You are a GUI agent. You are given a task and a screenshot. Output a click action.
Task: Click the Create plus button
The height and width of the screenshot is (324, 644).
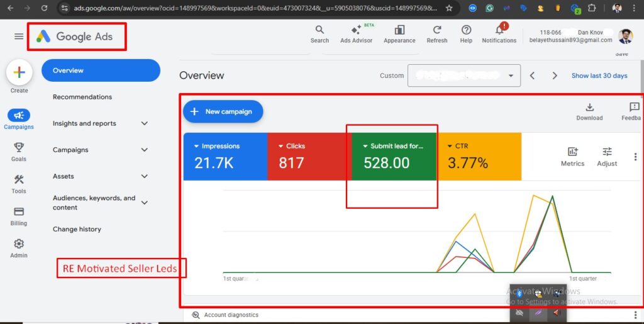(19, 73)
